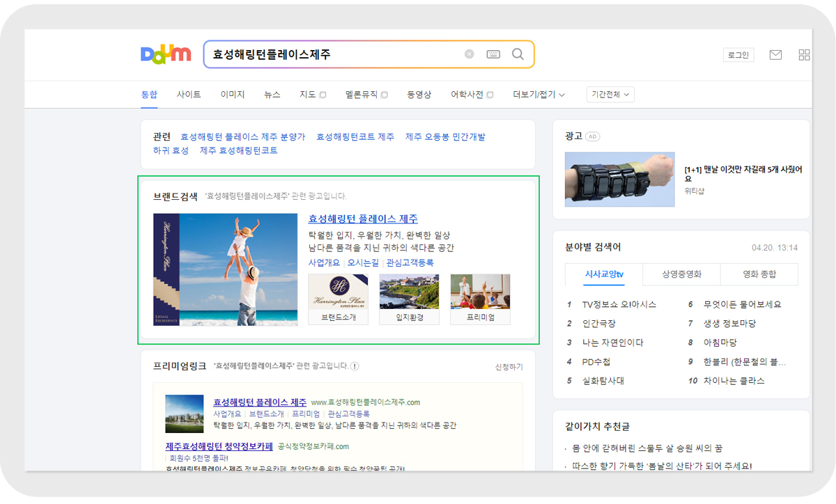This screenshot has height=504, width=836.
Task: Click related search 효성해링턴코트 제주
Action: 355,137
